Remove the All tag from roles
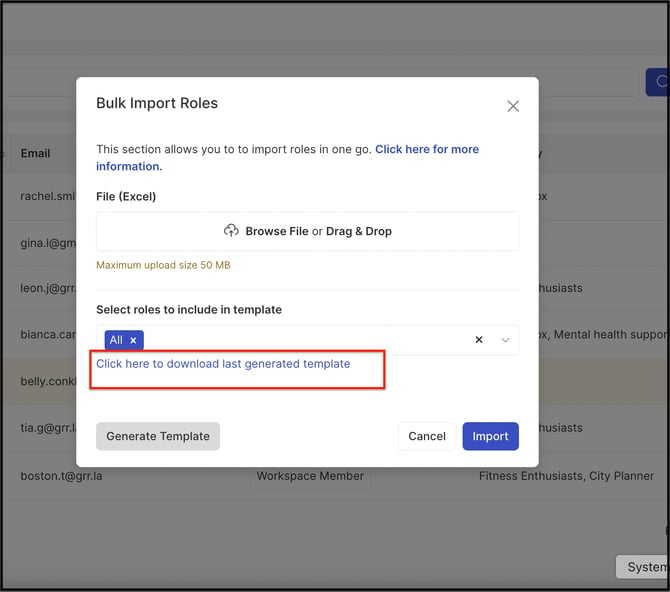Image resolution: width=670 pixels, height=592 pixels. pos(133,340)
